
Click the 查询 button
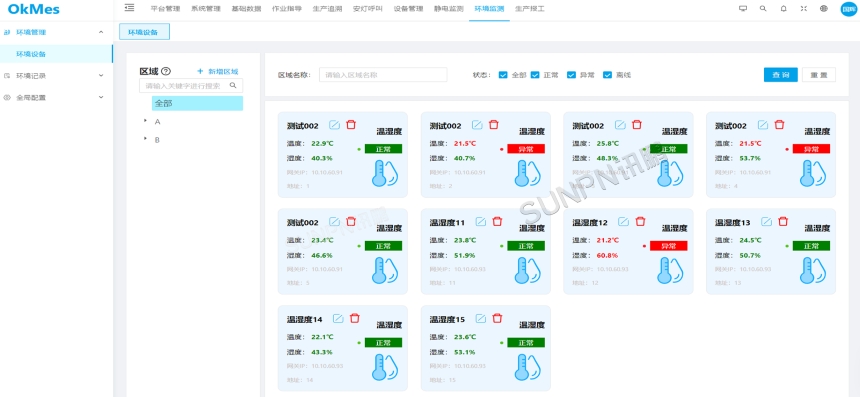coord(780,75)
